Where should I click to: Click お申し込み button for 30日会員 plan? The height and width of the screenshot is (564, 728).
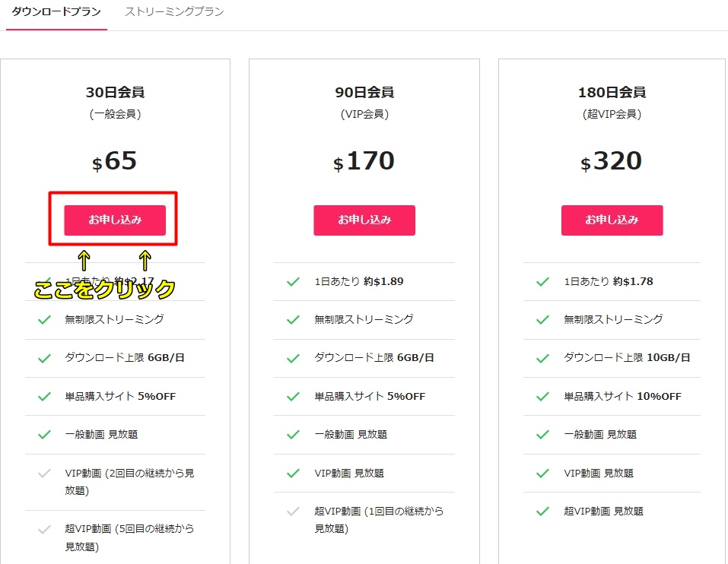(115, 220)
